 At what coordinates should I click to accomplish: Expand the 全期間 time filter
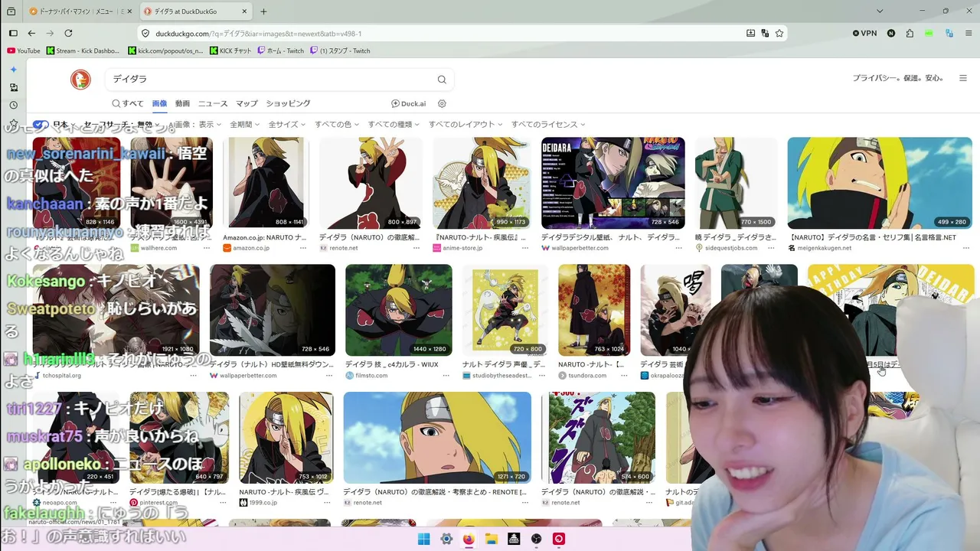click(x=245, y=125)
